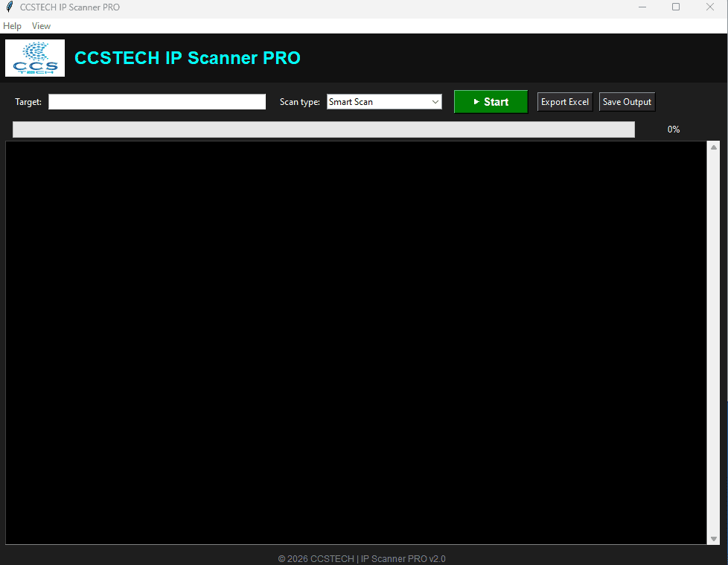This screenshot has width=728, height=565.
Task: Click the green Start button
Action: click(x=491, y=102)
